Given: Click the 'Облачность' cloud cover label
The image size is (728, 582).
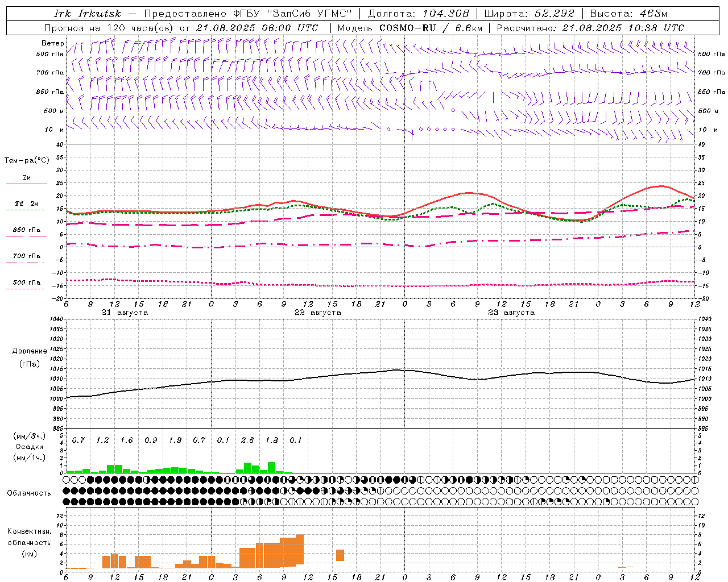Looking at the screenshot, I should 29,493.
